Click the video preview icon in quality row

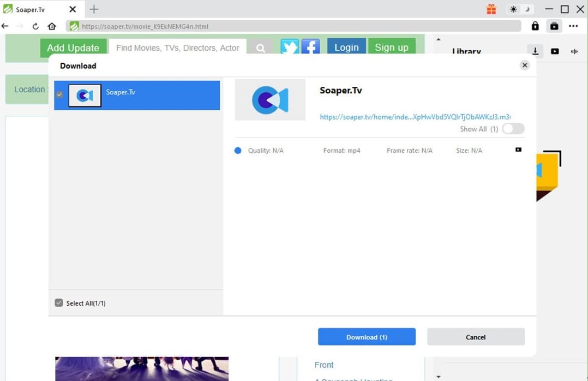point(518,150)
